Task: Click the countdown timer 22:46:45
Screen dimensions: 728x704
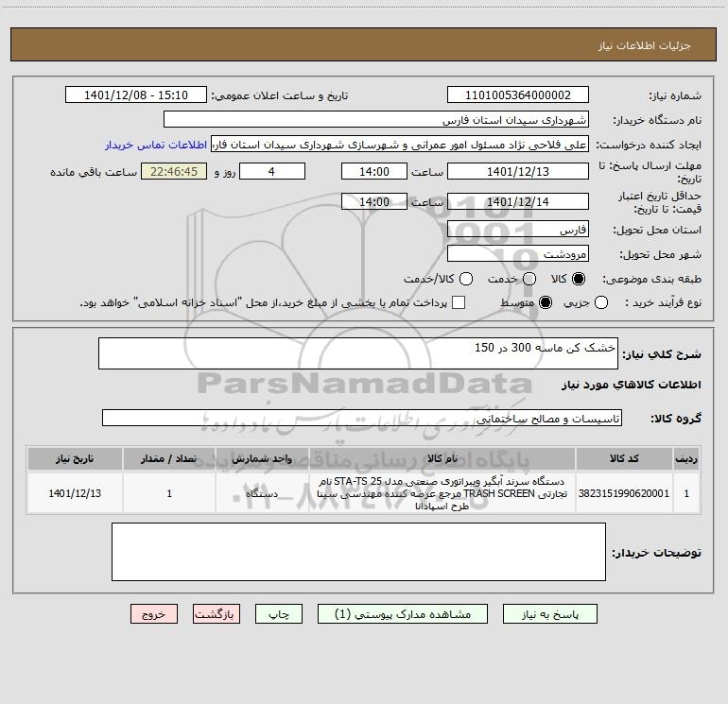Action: (x=174, y=171)
